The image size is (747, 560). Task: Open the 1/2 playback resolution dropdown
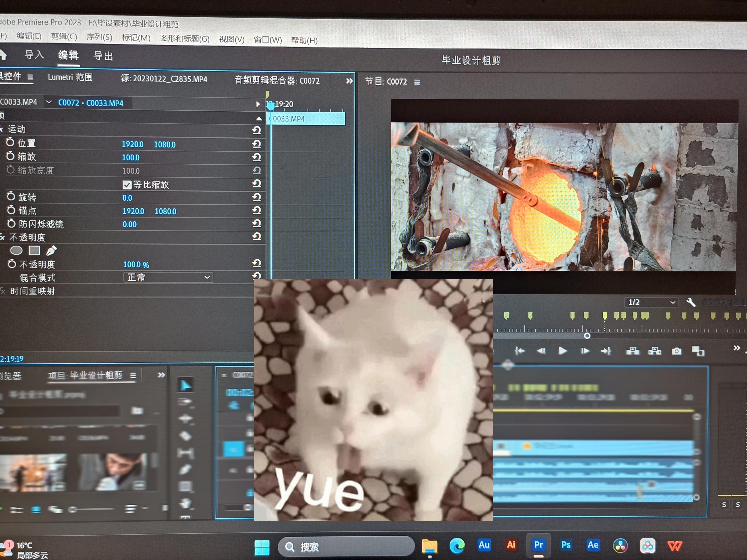651,302
